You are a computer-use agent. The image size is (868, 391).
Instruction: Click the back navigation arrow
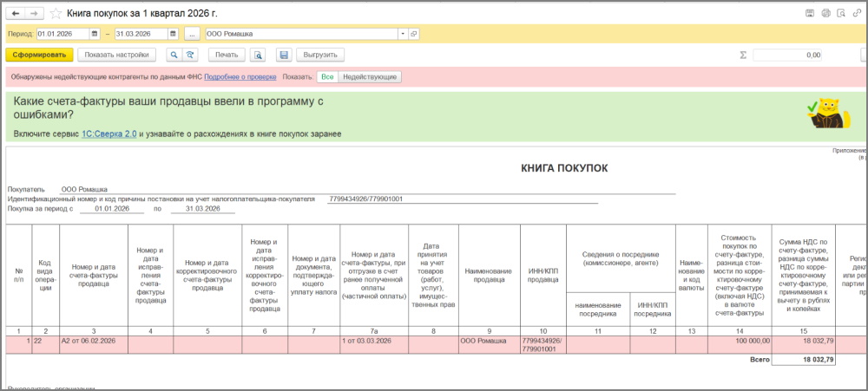click(x=16, y=14)
